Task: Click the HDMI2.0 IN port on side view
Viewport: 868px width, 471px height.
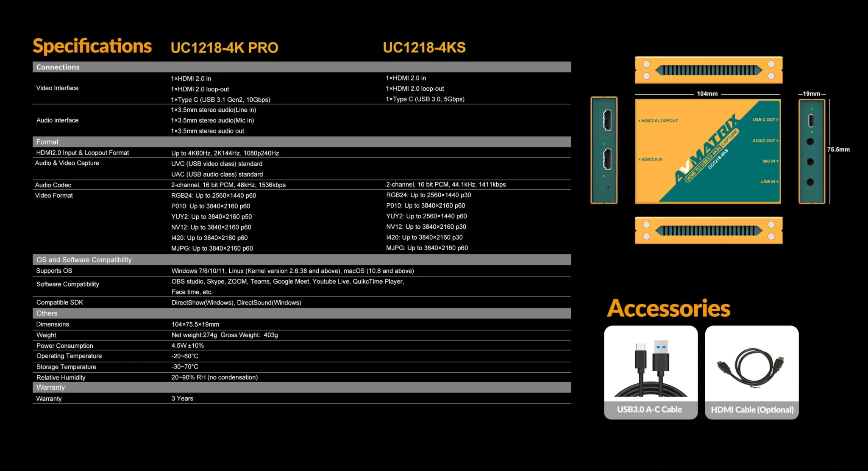Action: (x=607, y=159)
